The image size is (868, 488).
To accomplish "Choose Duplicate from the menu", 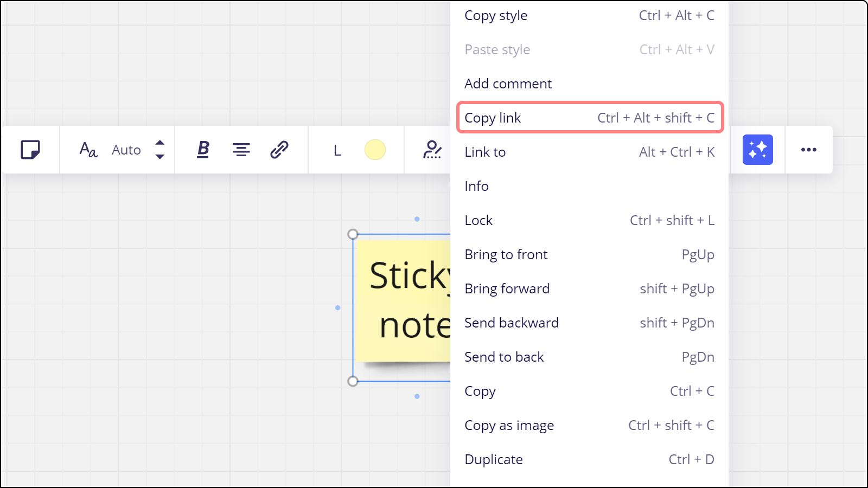I will pos(494,459).
